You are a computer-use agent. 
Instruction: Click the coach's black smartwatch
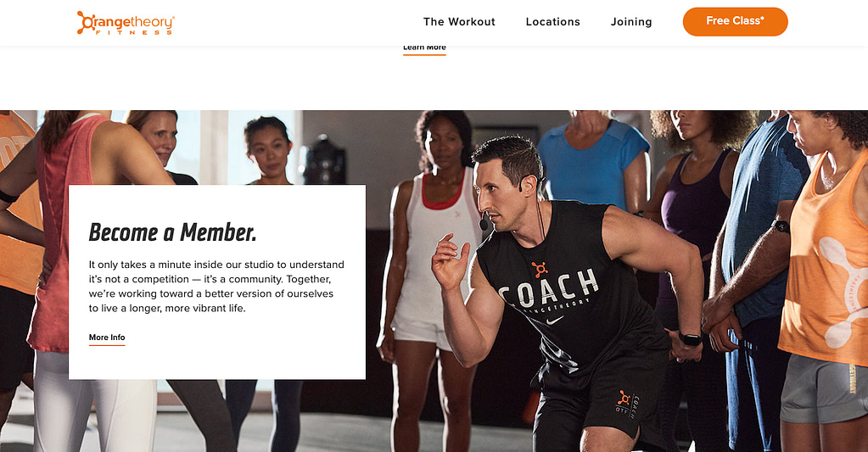[691, 338]
